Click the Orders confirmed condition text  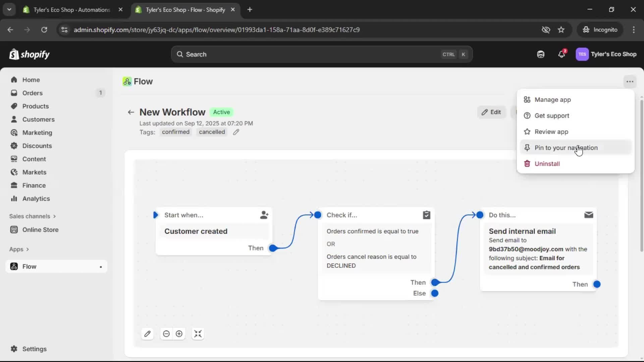pos(372,231)
